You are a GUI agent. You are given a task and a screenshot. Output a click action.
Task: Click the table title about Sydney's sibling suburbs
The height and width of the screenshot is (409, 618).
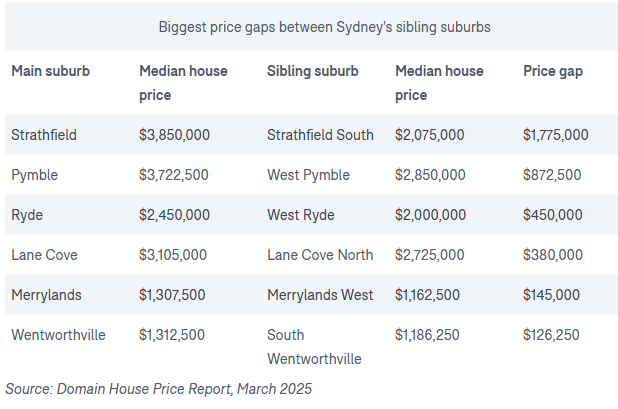324,27
